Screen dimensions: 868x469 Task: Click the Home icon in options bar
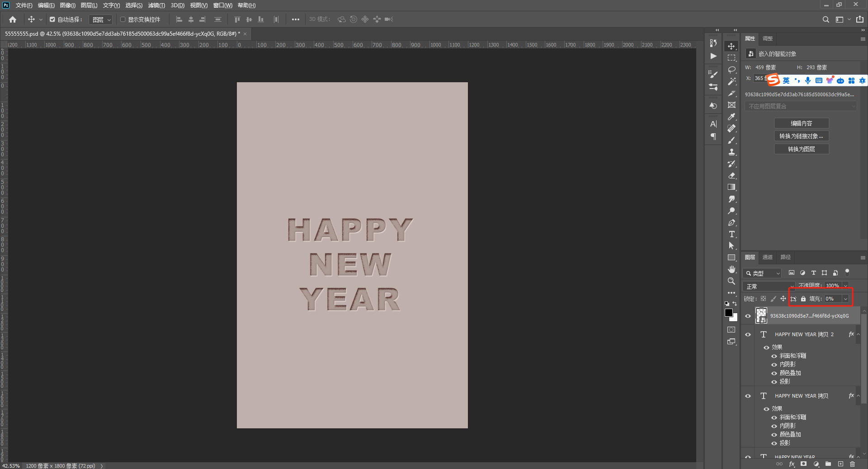[x=13, y=19]
